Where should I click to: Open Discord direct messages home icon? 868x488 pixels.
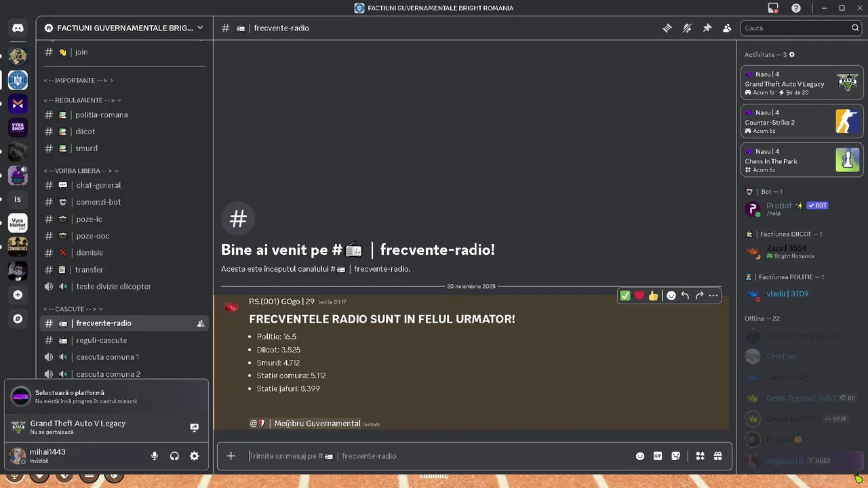coord(18,28)
